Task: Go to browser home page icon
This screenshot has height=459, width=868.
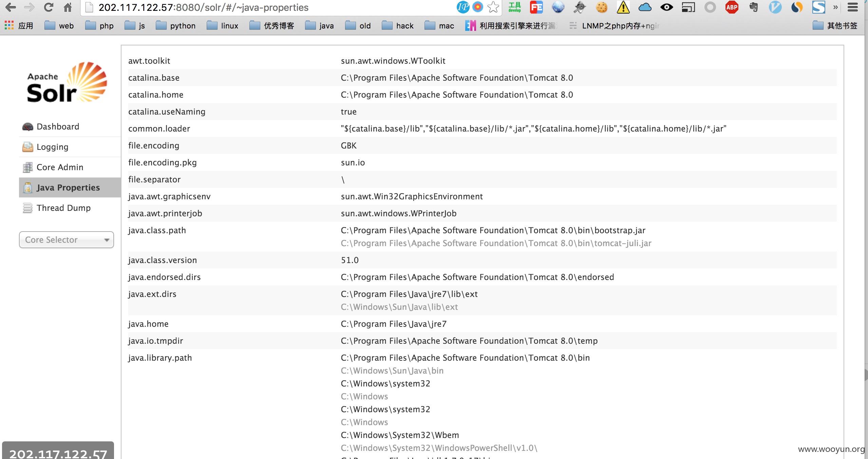Action: click(x=68, y=7)
